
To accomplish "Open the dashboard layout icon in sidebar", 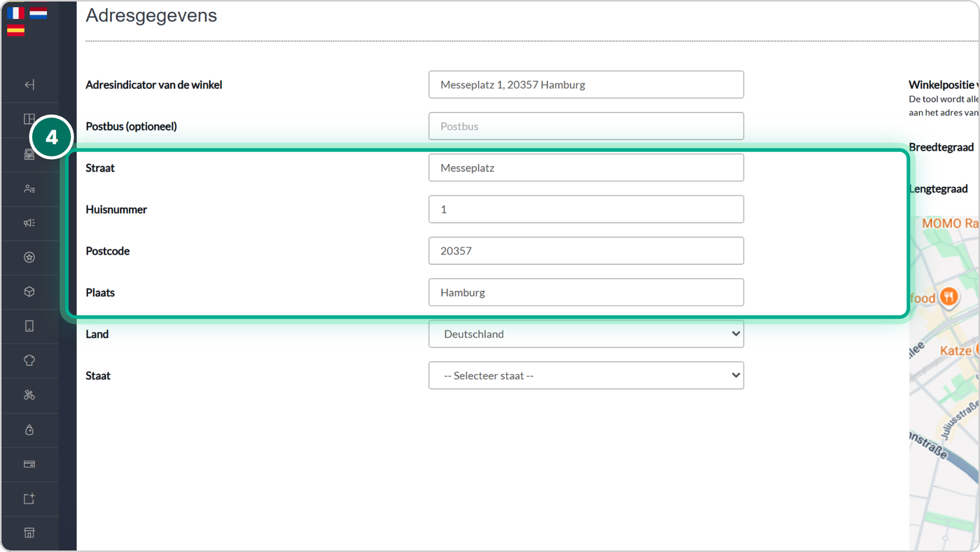I will click(x=29, y=119).
